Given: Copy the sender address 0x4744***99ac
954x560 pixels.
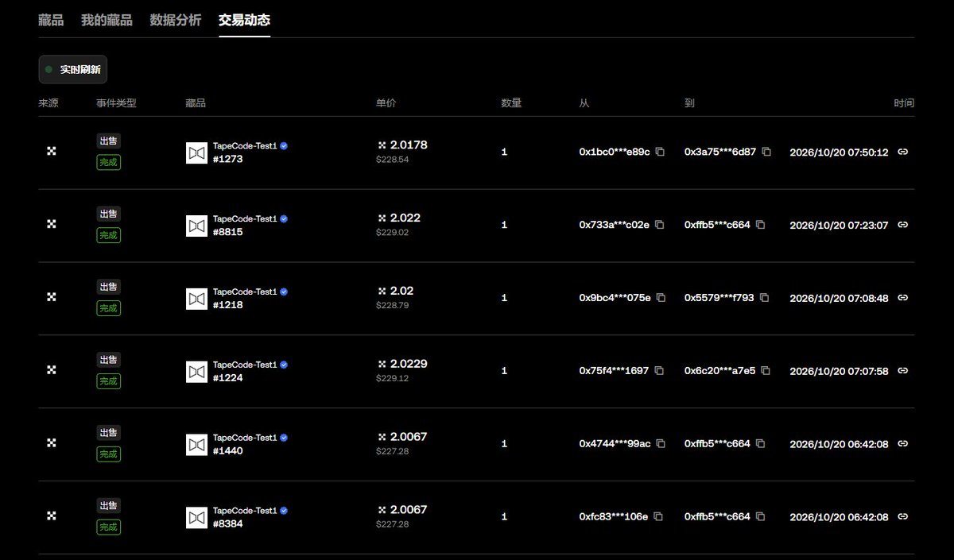Looking at the screenshot, I should pyautogui.click(x=661, y=444).
